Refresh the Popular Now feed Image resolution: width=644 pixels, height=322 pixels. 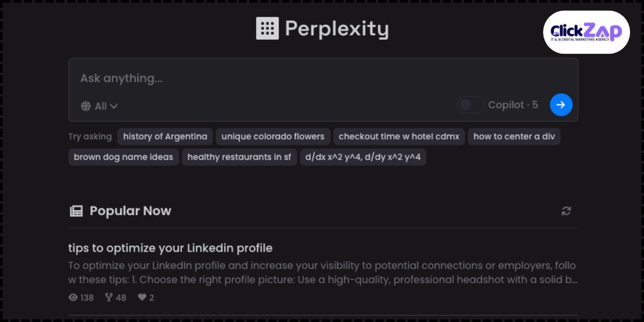point(566,211)
